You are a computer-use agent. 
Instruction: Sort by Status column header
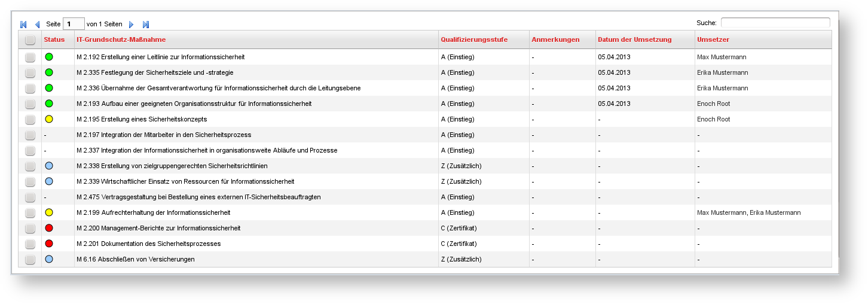pos(54,39)
